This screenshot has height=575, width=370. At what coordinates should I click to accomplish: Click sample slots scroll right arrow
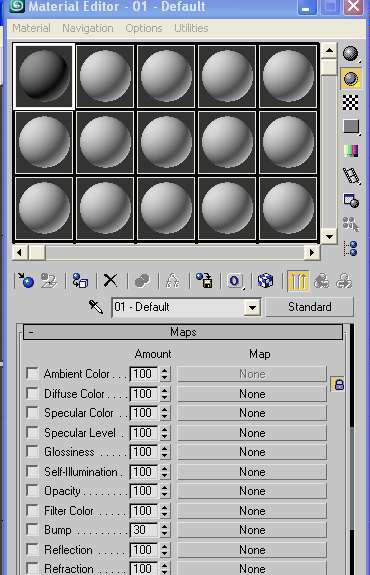click(x=312, y=252)
